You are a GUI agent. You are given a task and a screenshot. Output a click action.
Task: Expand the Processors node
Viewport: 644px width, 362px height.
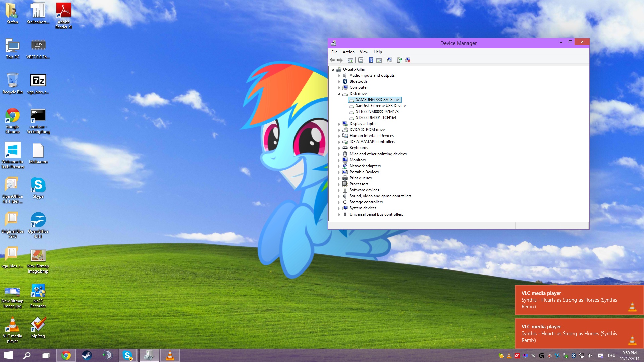(x=339, y=184)
